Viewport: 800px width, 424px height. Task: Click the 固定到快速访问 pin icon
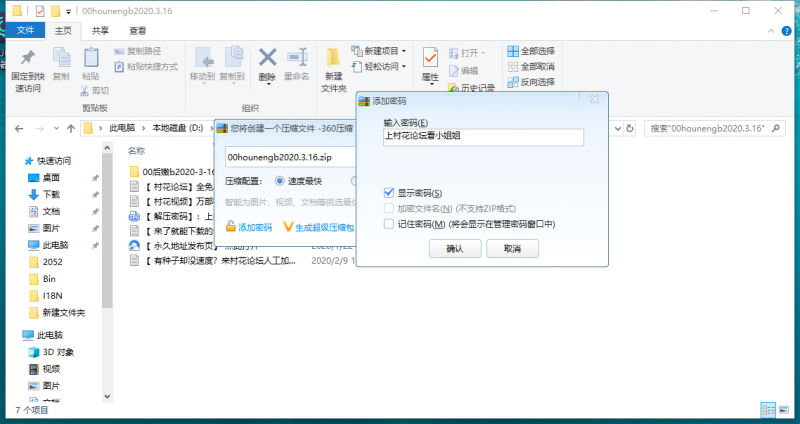(x=27, y=58)
